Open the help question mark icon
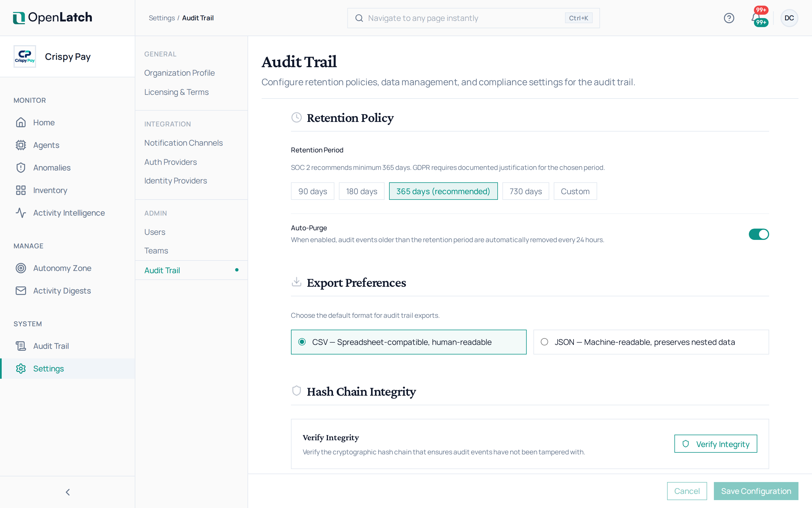The image size is (812, 508). (729, 18)
